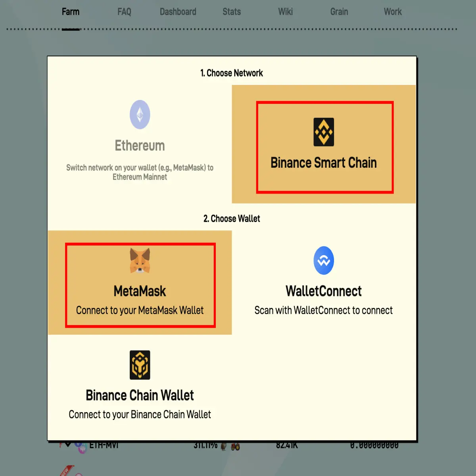Click the Ethereum diamond logo icon
This screenshot has width=476, height=476.
pyautogui.click(x=140, y=115)
